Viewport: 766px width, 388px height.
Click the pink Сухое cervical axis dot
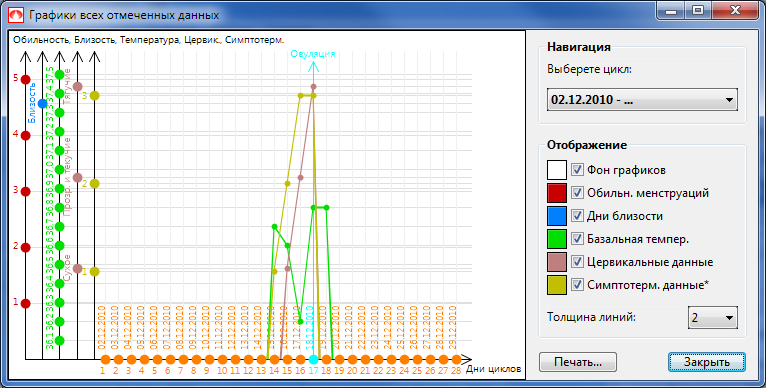pos(77,268)
